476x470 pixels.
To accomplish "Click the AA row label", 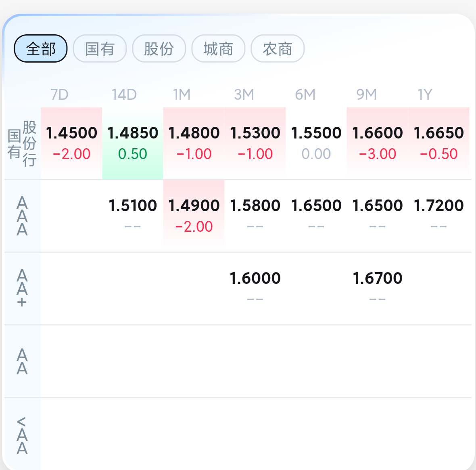I will [x=22, y=361].
